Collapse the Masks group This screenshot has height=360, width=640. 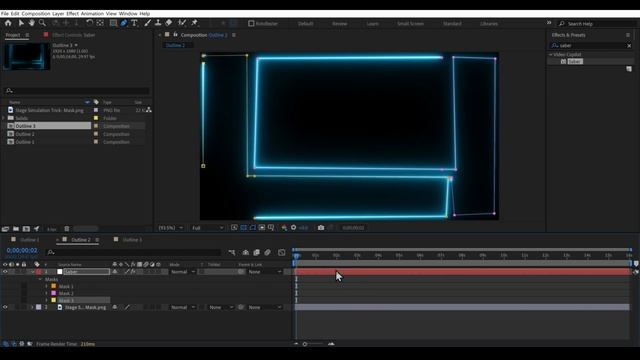point(40,280)
